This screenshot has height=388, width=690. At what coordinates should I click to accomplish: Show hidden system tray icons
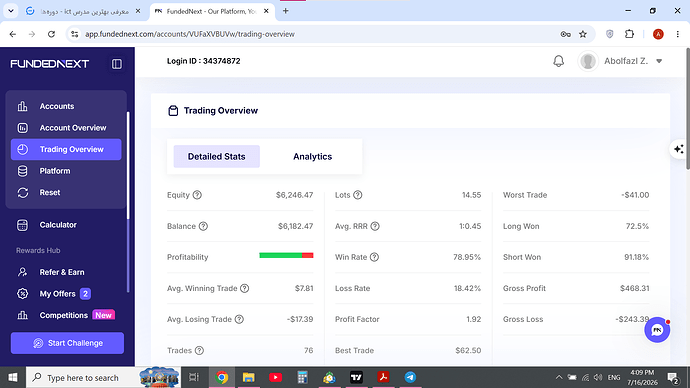pyautogui.click(x=558, y=377)
